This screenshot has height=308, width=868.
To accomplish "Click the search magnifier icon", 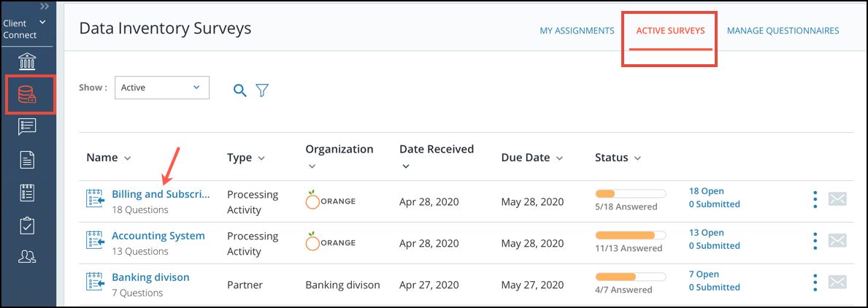I will click(239, 90).
